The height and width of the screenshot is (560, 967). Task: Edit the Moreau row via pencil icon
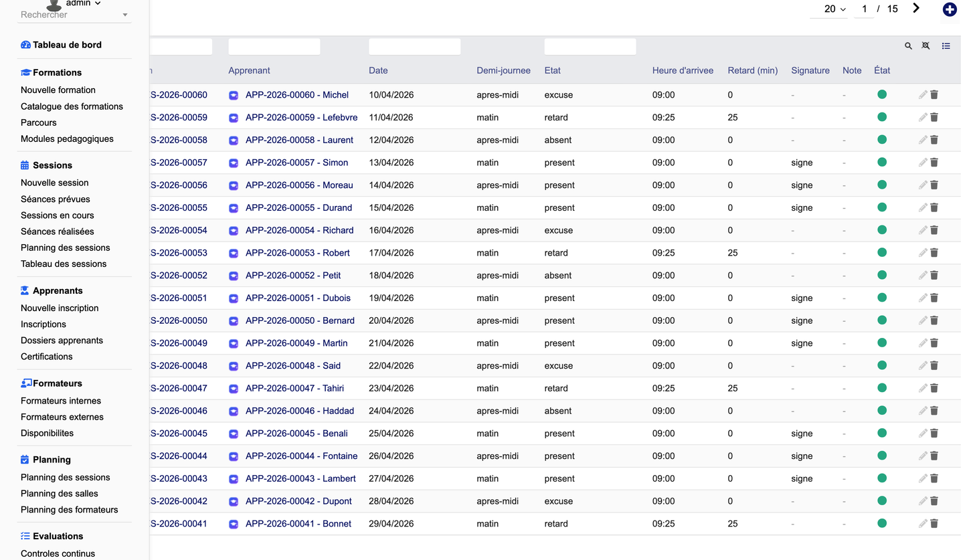923,185
